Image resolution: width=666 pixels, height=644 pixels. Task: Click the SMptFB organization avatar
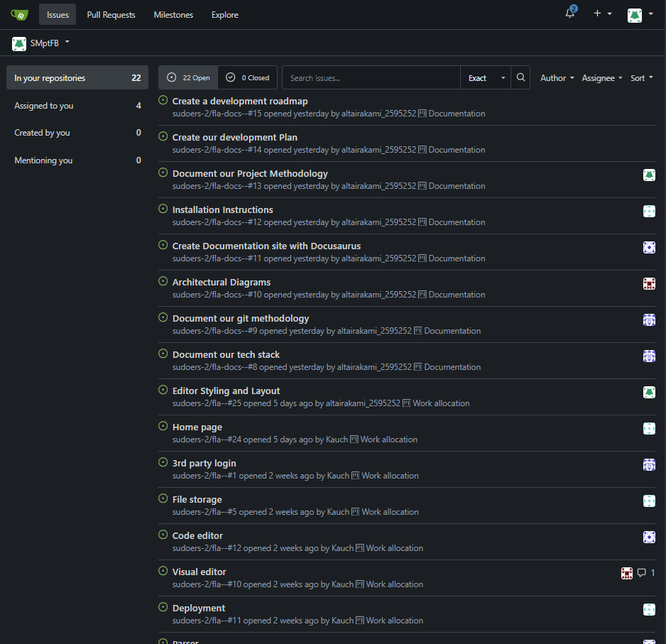(x=19, y=44)
